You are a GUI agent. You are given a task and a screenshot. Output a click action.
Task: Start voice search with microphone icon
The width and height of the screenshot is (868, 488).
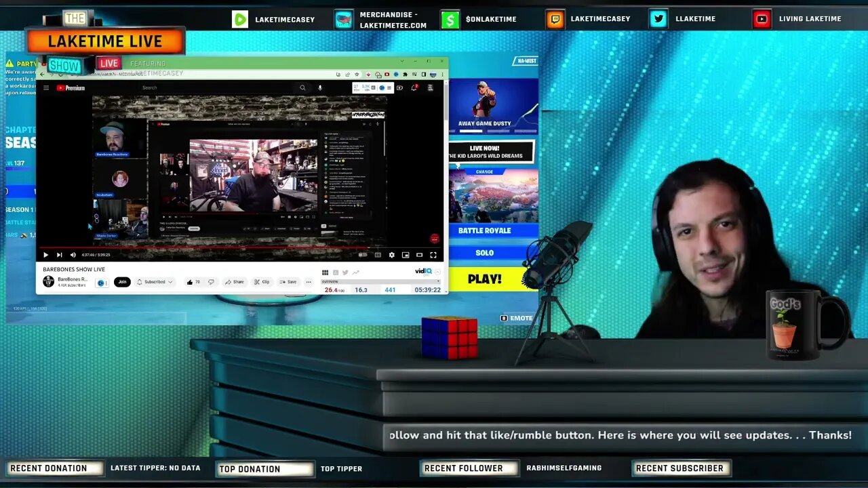[320, 87]
